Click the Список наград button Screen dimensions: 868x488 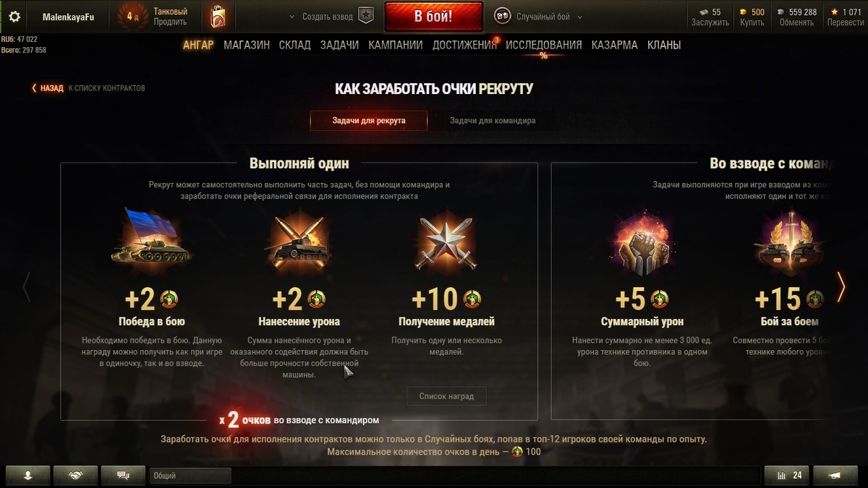point(446,396)
